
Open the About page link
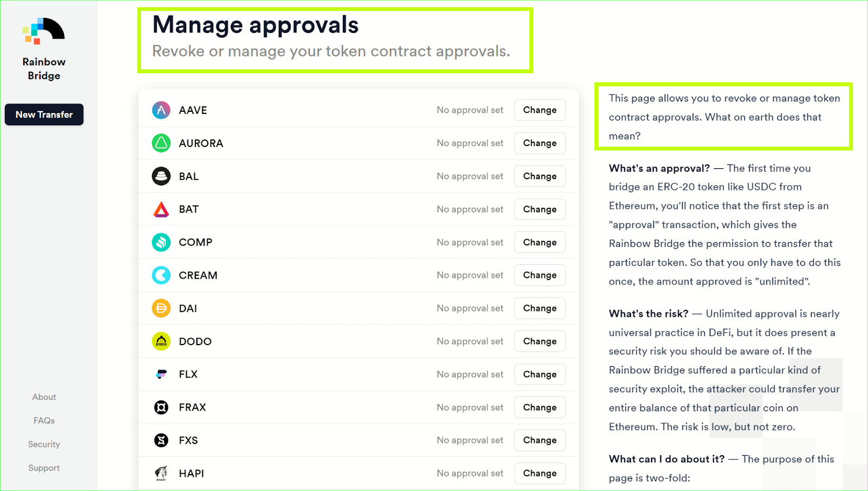[x=44, y=397]
